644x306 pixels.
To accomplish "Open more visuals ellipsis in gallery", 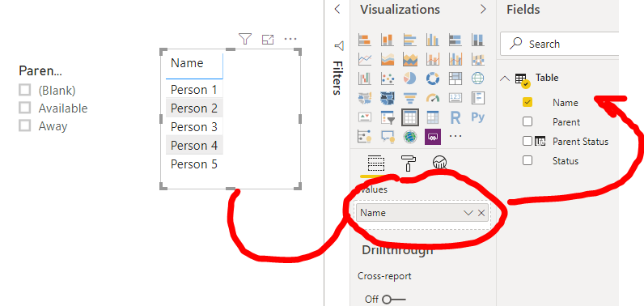I will tap(455, 135).
